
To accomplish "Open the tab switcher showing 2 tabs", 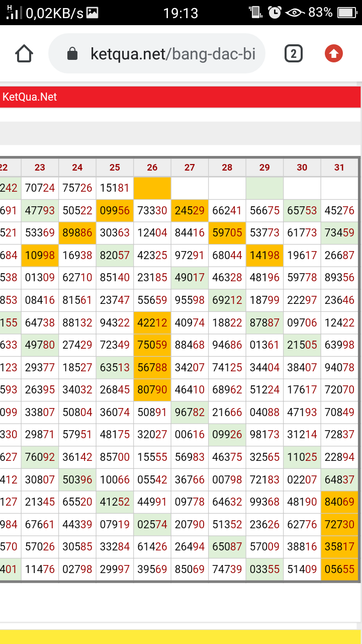I will coord(294,53).
